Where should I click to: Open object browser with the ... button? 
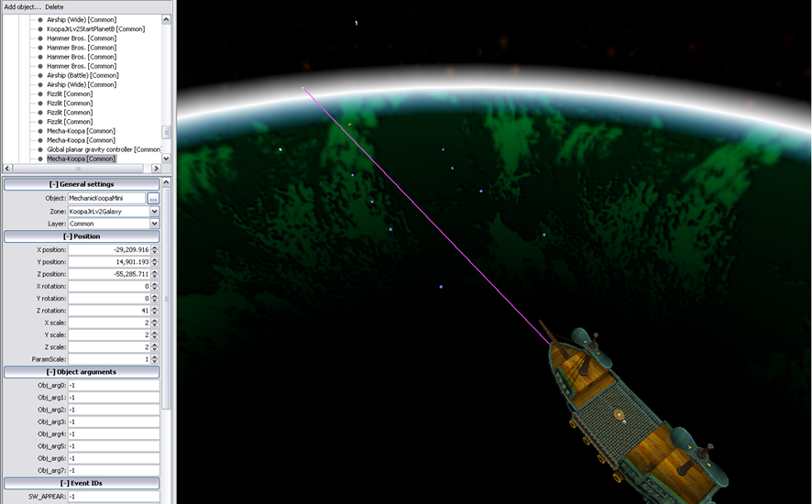point(153,198)
